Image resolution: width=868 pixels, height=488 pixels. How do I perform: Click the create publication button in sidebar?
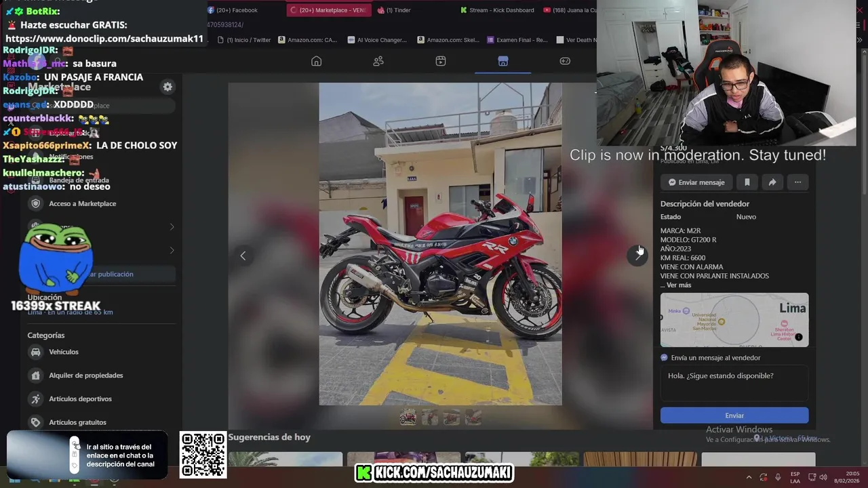(102, 274)
